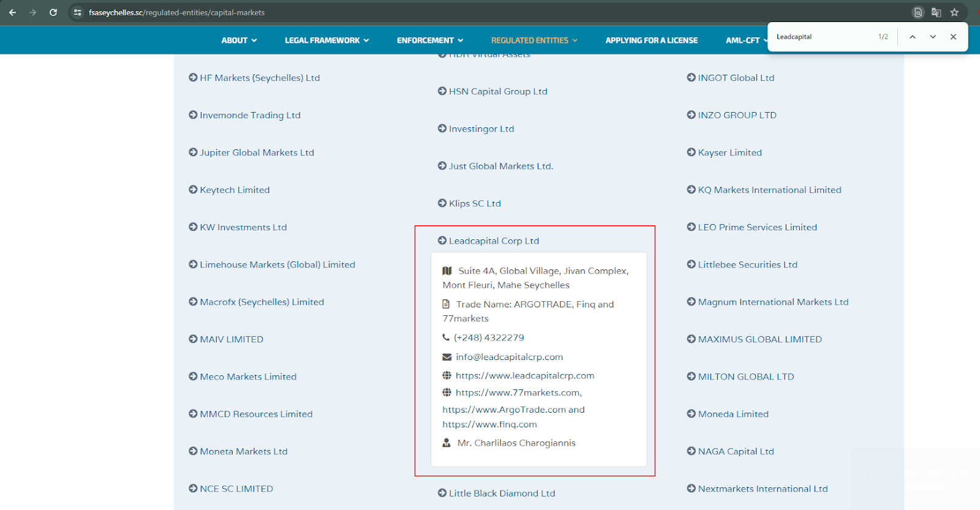Expand Meco Markets Limited entry
This screenshot has height=510, width=980.
pos(243,377)
